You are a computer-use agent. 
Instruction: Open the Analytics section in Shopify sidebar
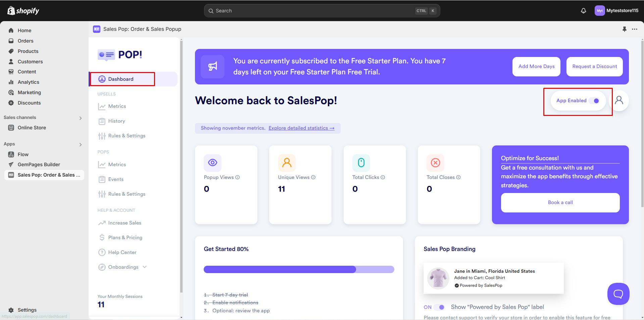tap(28, 82)
